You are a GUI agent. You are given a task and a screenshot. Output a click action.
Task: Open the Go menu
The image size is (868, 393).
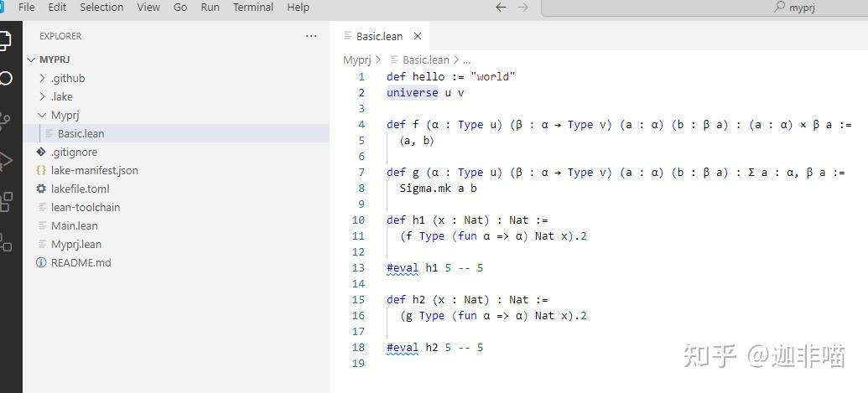click(180, 8)
